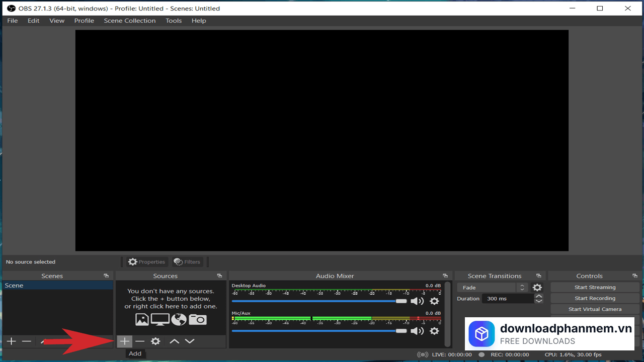Open the Tools menu

pyautogui.click(x=174, y=21)
